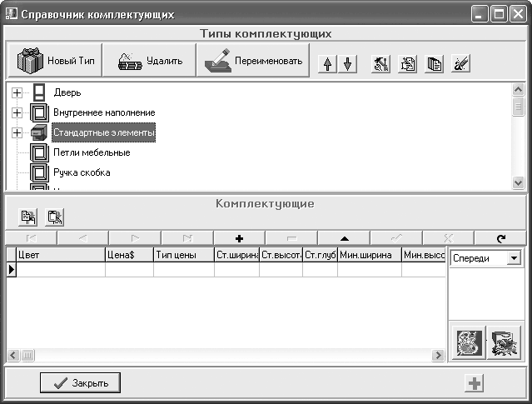Open the Спереди view dropdown

click(x=514, y=258)
